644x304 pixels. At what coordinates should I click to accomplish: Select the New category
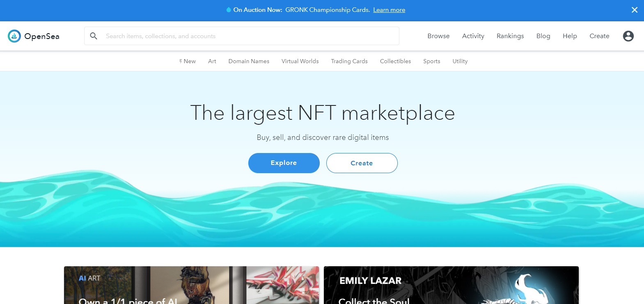(x=190, y=61)
